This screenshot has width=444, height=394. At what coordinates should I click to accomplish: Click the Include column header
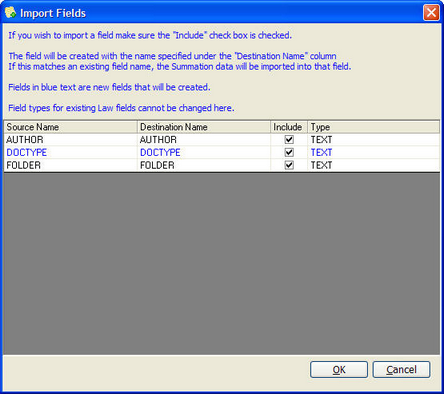tap(289, 127)
